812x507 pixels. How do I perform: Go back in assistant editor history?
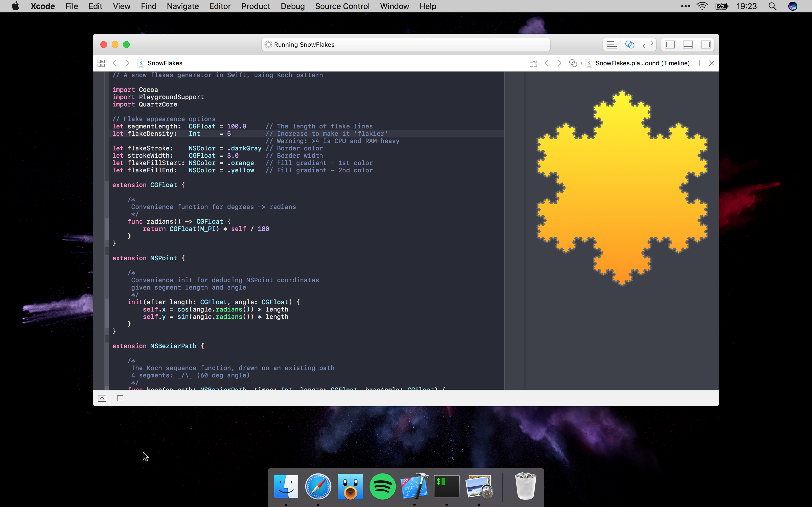tap(547, 63)
